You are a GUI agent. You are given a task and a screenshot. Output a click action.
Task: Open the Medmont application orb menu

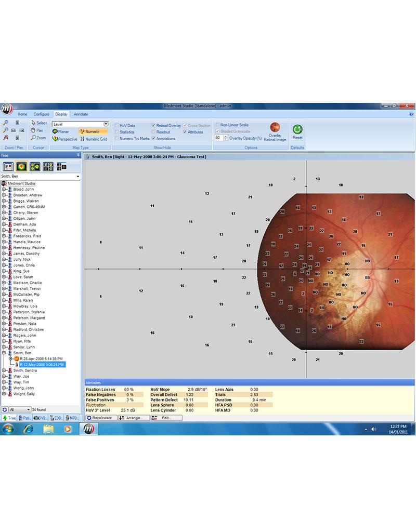pyautogui.click(x=6, y=109)
